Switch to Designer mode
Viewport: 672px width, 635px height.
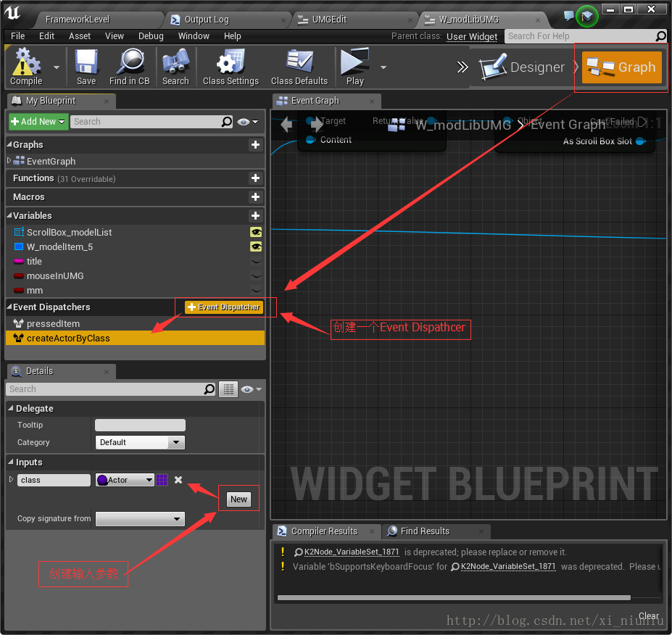[x=521, y=67]
